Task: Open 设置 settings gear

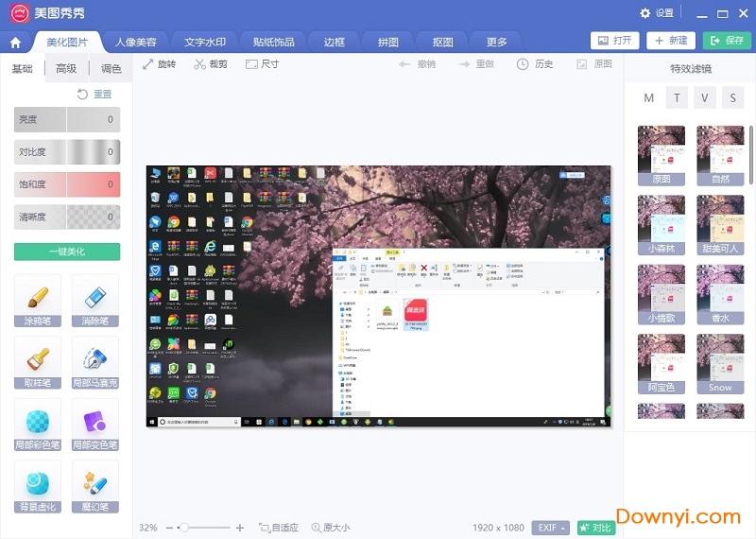Action: 656,13
